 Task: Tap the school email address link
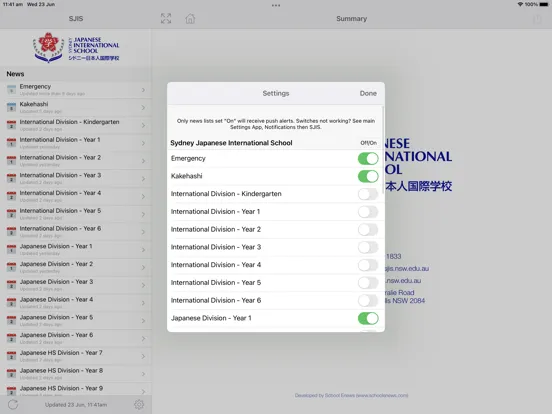point(407,269)
